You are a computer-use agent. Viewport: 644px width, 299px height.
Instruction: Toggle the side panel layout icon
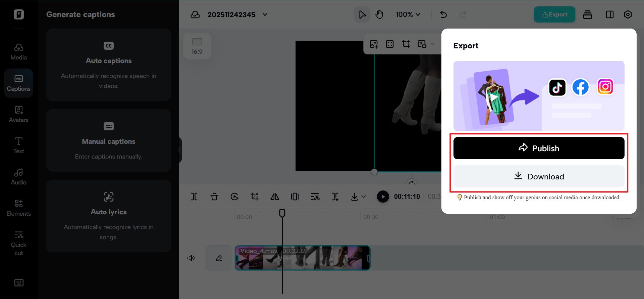point(610,14)
